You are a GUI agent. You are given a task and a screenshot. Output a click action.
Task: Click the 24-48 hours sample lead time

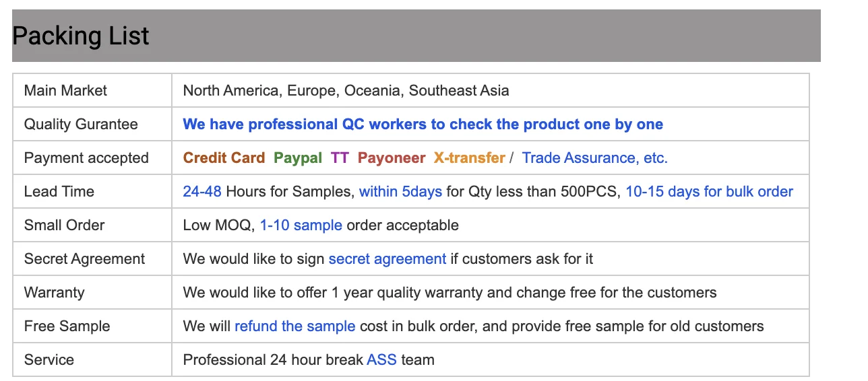(202, 192)
